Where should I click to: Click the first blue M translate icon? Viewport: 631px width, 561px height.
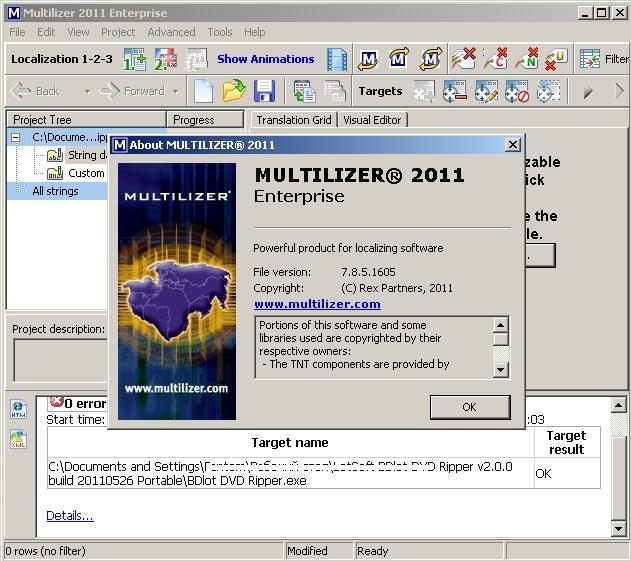(x=368, y=59)
